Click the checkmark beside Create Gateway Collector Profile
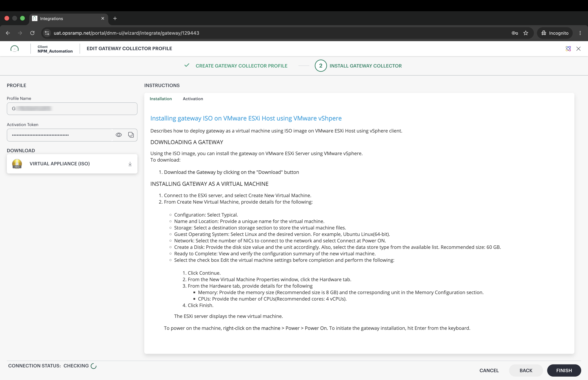Screen dimensions: 588x380 pos(187,65)
